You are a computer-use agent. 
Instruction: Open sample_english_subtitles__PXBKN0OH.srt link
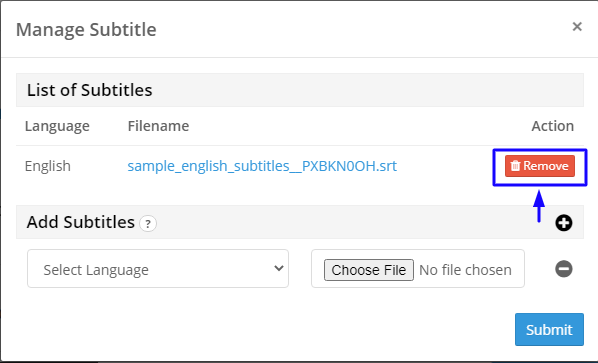(262, 166)
